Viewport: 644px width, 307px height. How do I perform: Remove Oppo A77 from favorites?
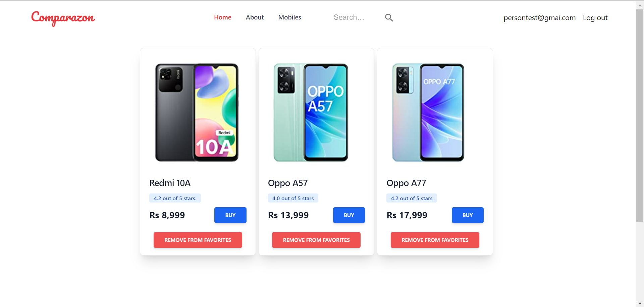(x=435, y=240)
